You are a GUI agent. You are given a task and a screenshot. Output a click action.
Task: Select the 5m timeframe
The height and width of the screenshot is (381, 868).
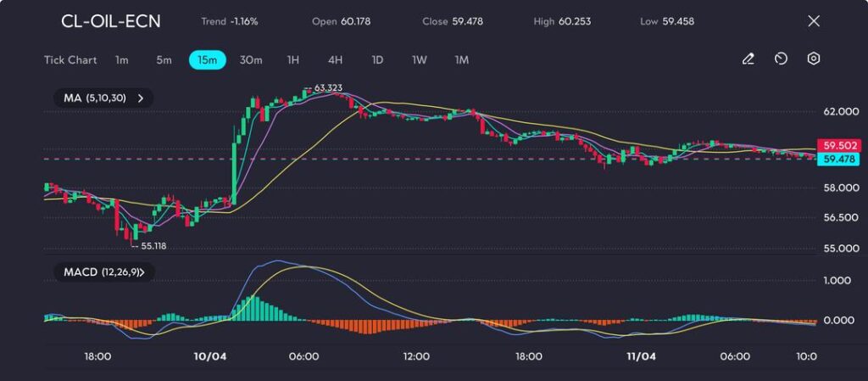(164, 60)
